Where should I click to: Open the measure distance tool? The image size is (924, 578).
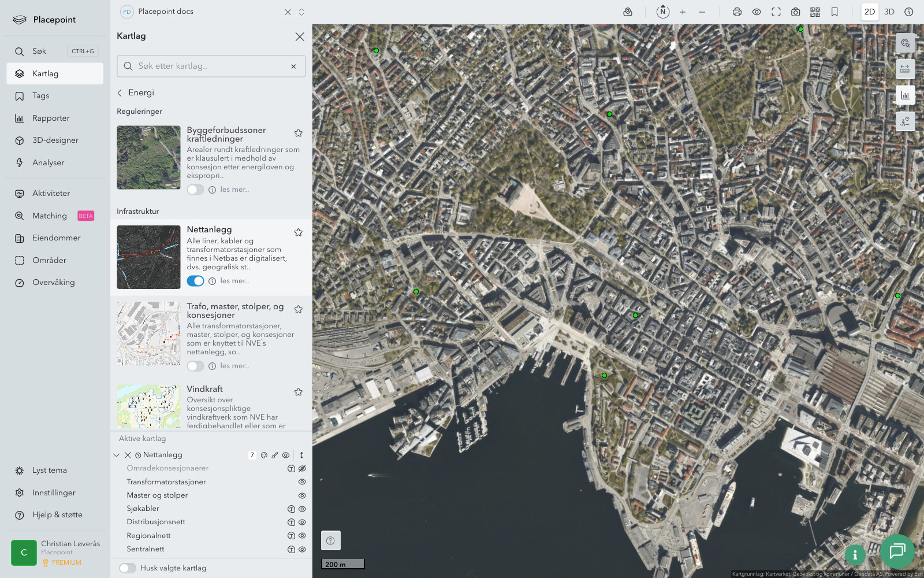[905, 69]
